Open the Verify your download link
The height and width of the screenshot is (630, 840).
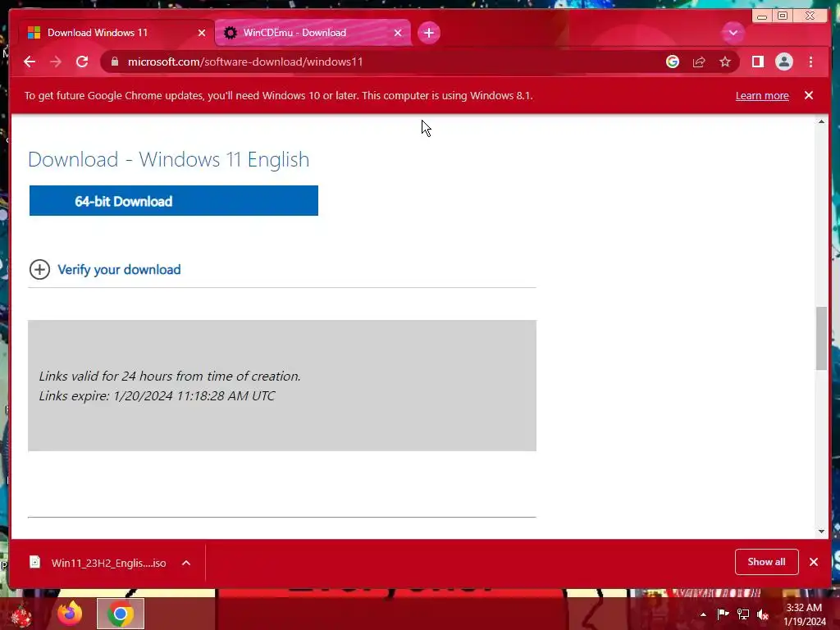coord(119,269)
